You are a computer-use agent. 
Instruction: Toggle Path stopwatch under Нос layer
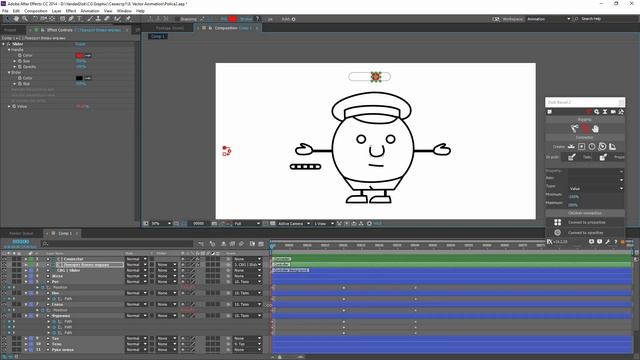point(54,299)
